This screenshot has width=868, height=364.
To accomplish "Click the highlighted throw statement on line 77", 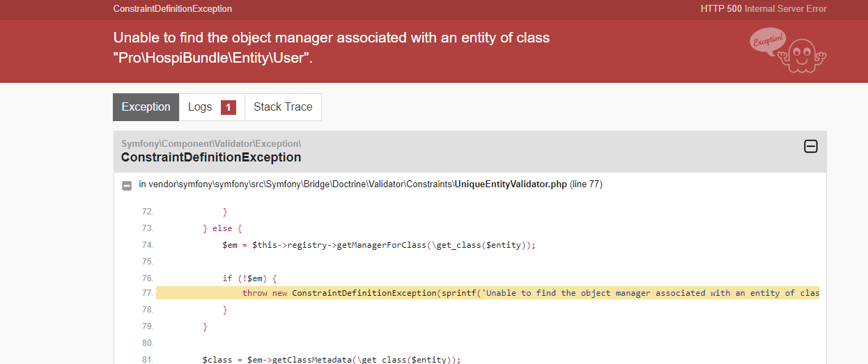I will click(x=488, y=293).
